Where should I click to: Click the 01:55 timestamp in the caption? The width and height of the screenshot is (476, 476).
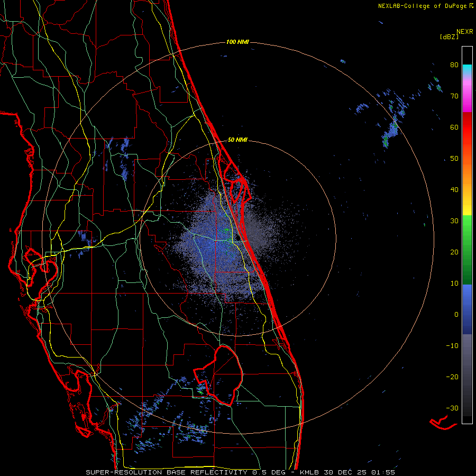[382, 472]
